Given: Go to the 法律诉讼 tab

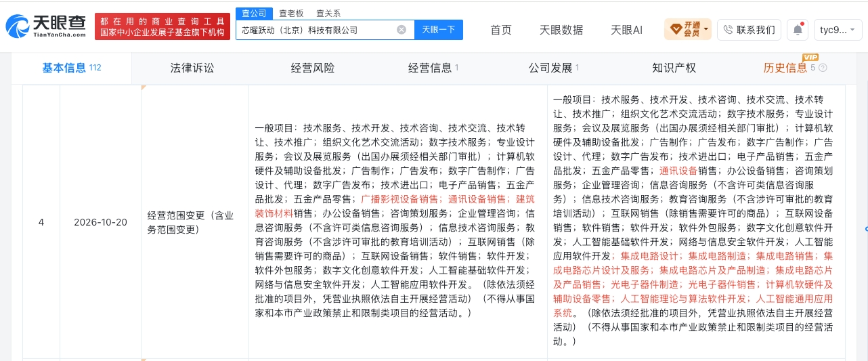Looking at the screenshot, I should (192, 68).
